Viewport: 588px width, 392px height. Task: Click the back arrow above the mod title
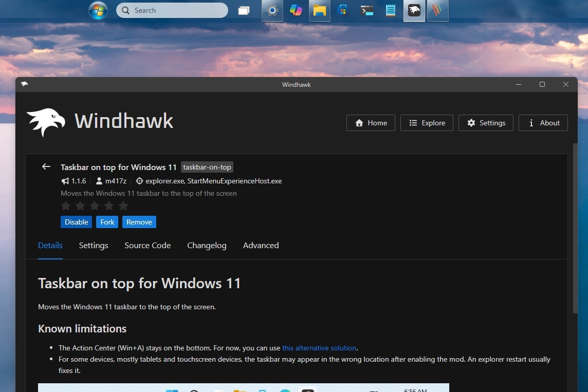[46, 166]
